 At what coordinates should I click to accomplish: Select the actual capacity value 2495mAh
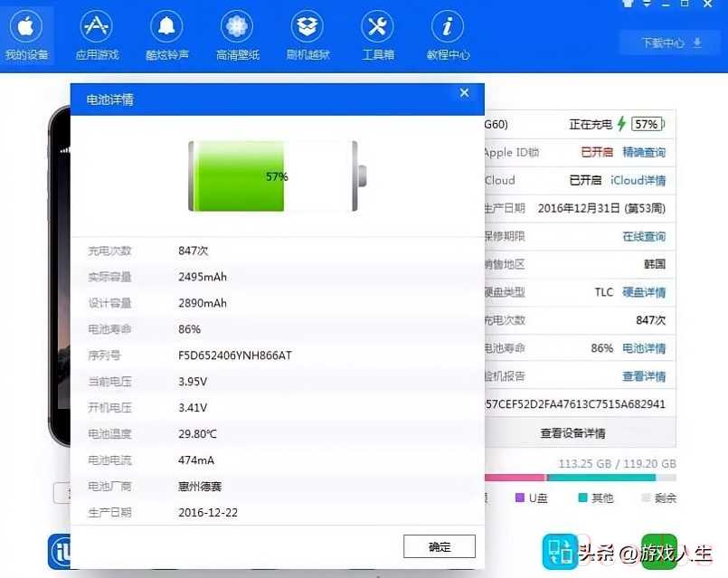203,277
